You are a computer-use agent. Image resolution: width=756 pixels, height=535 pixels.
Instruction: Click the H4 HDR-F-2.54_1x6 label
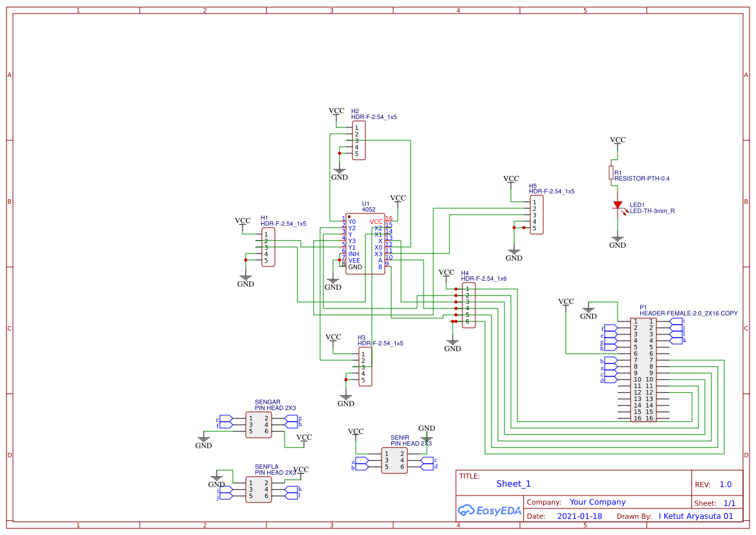point(479,276)
